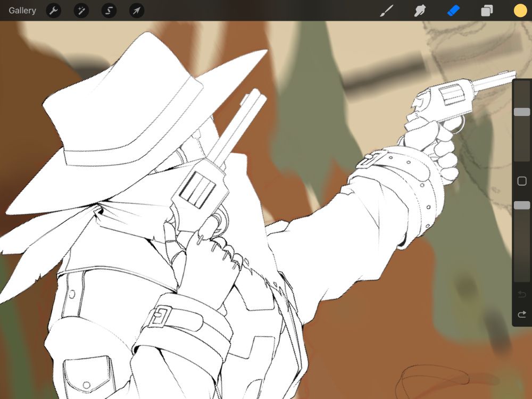The image size is (532, 399).
Task: Activate the Selection tool
Action: point(109,11)
